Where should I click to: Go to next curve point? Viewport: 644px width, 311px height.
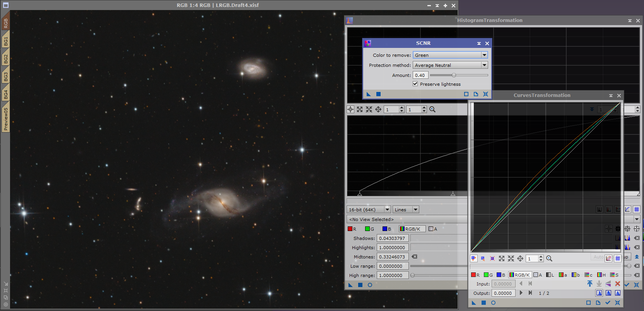coord(521,293)
